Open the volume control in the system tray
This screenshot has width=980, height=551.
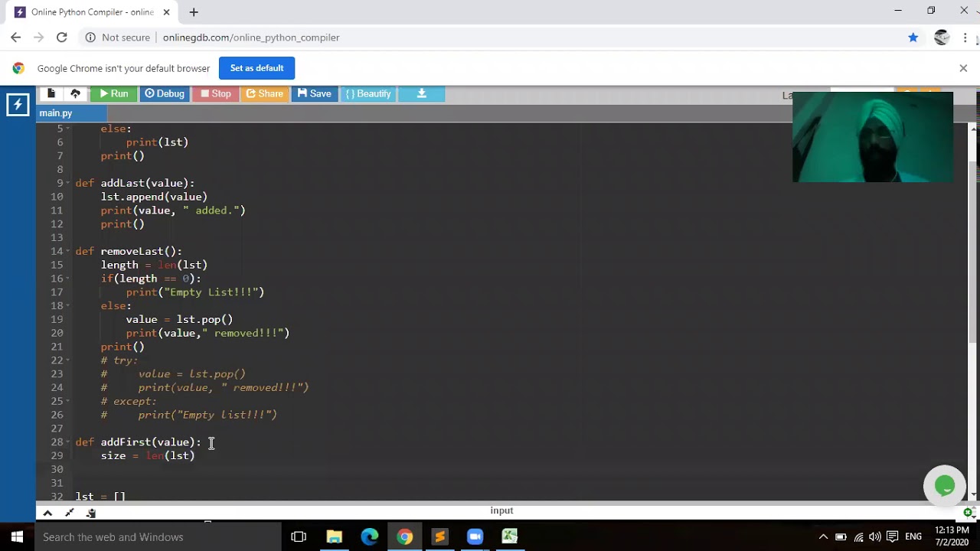[x=875, y=536]
